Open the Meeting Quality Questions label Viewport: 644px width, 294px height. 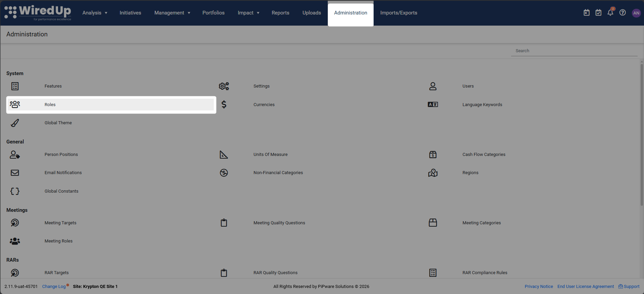[x=279, y=223]
